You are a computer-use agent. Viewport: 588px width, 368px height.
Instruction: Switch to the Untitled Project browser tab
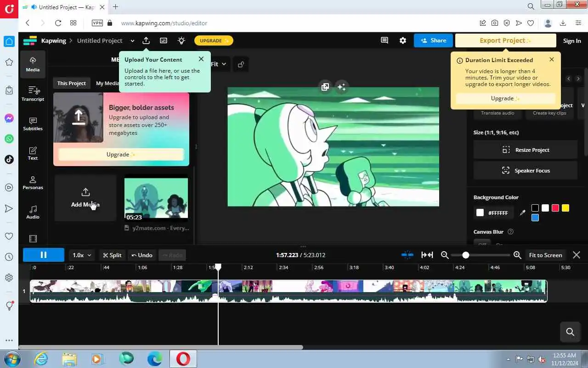click(x=63, y=7)
